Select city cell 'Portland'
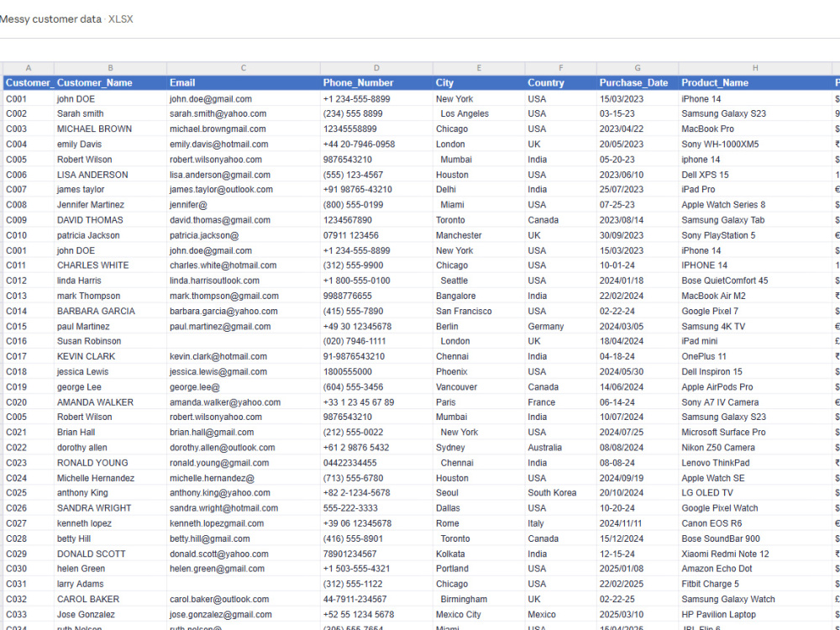The height and width of the screenshot is (630, 840). coord(479,569)
